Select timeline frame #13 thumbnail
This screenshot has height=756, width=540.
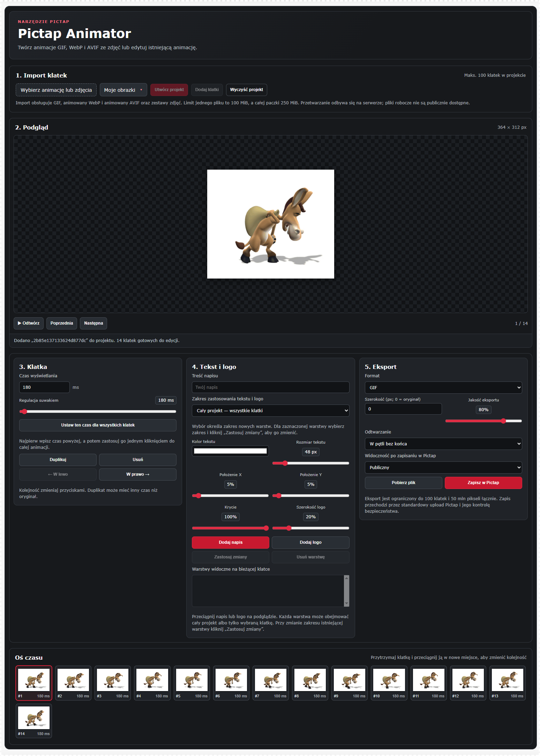[x=508, y=683]
